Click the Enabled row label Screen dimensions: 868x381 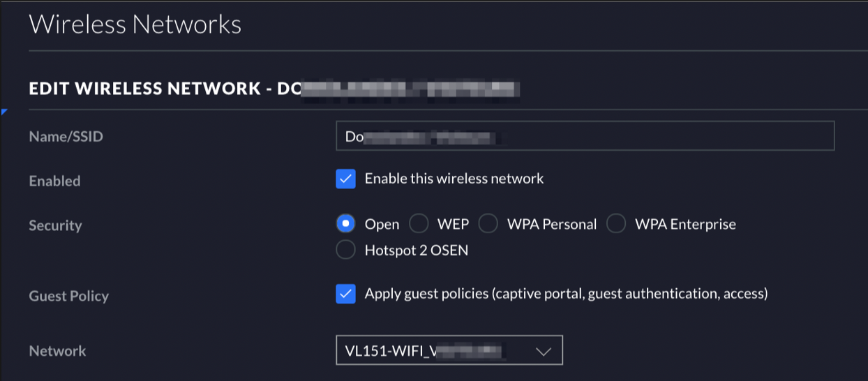pos(54,181)
